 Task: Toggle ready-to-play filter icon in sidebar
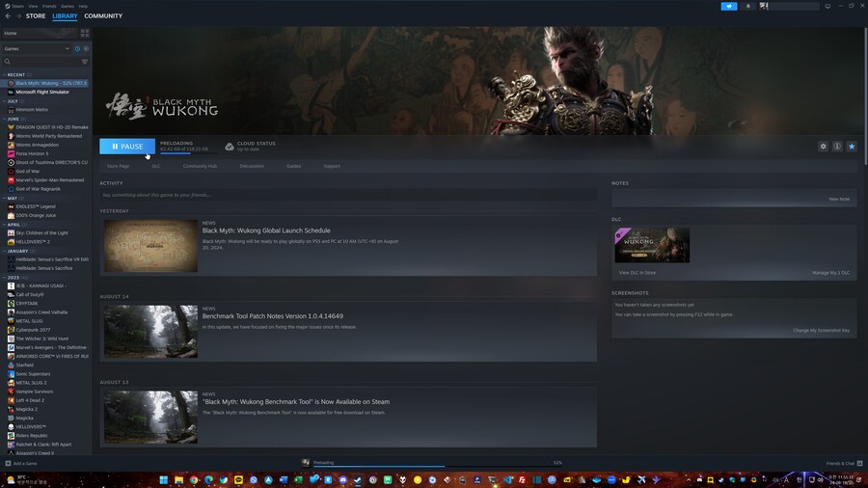tap(86, 48)
